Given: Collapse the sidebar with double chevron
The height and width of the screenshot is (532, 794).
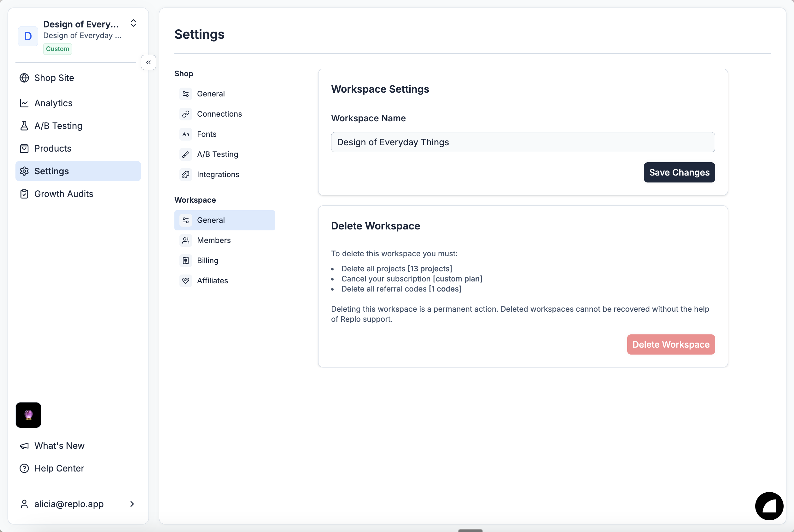Looking at the screenshot, I should click(x=148, y=62).
